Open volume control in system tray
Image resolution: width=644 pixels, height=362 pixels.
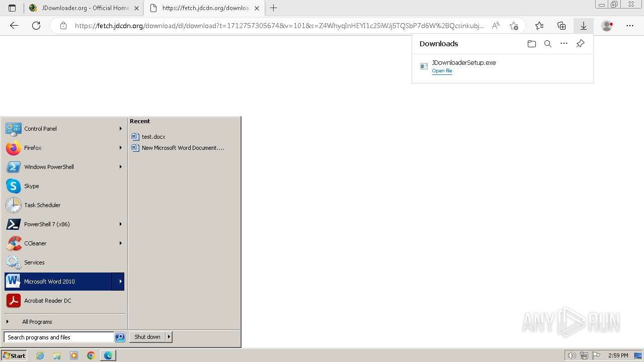pyautogui.click(x=572, y=355)
